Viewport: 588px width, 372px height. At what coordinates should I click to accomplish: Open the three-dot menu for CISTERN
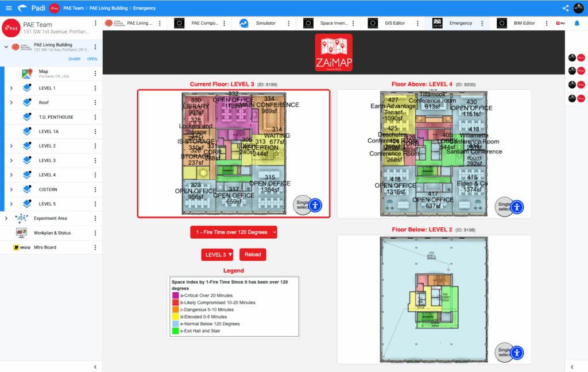pos(95,189)
